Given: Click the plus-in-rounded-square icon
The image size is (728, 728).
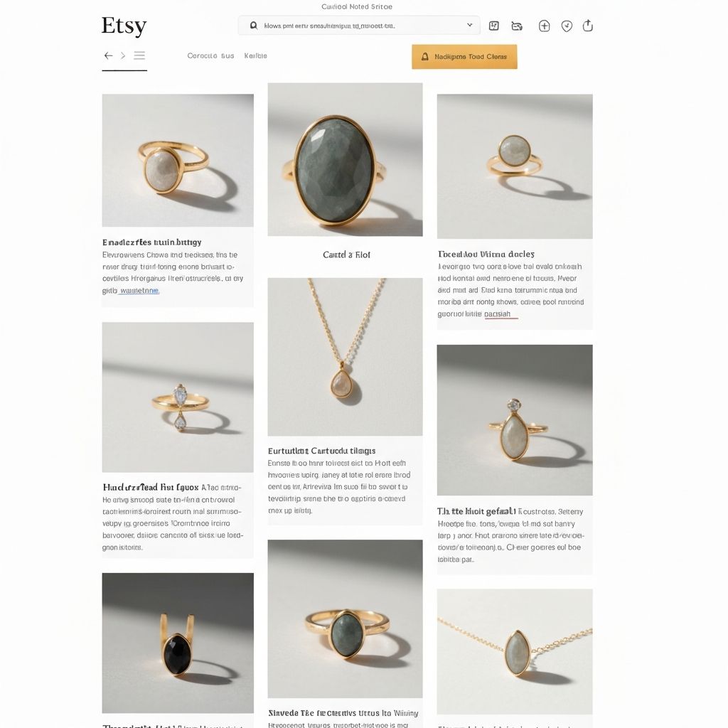Looking at the screenshot, I should coord(544,26).
